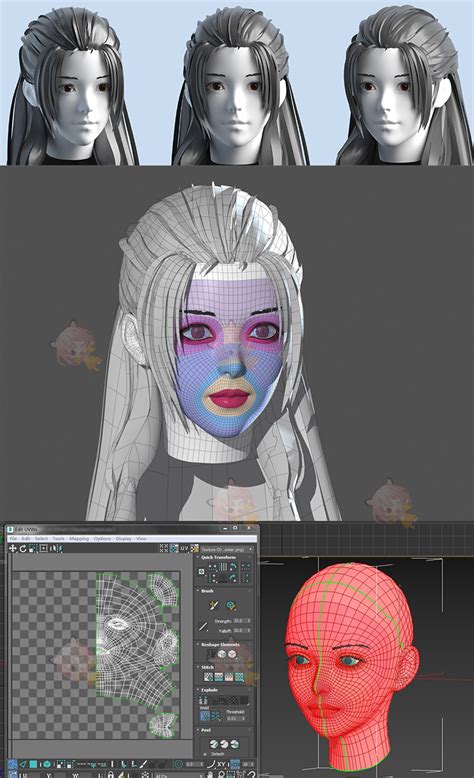Viewport: 474px width, 778px height.
Task: Collapse the Brush rollout
Action: (207, 590)
